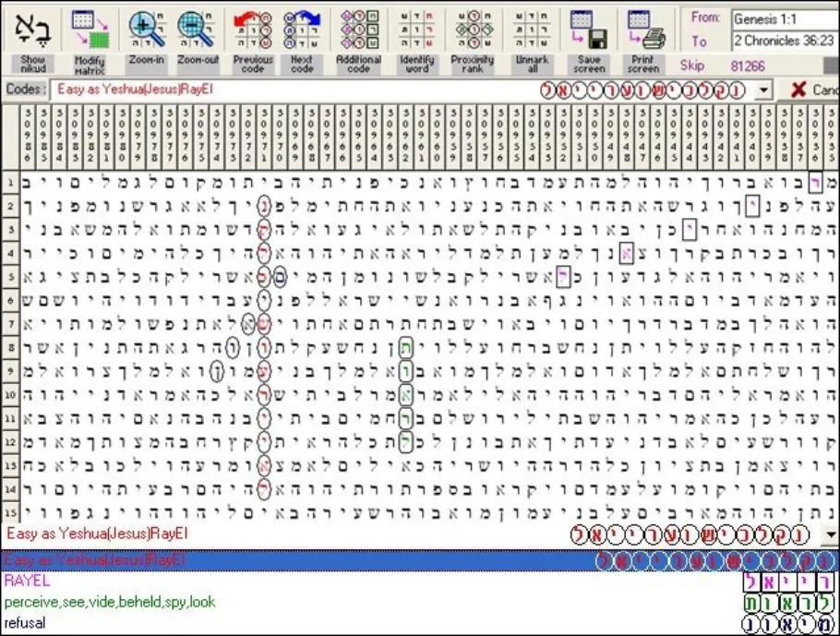Click matrix row header 8

click(9, 348)
